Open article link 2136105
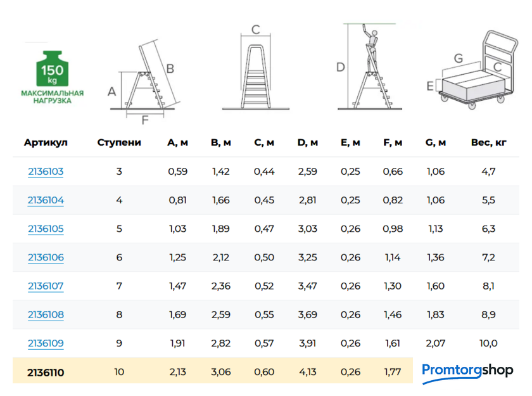532x396 pixels. pyautogui.click(x=46, y=229)
